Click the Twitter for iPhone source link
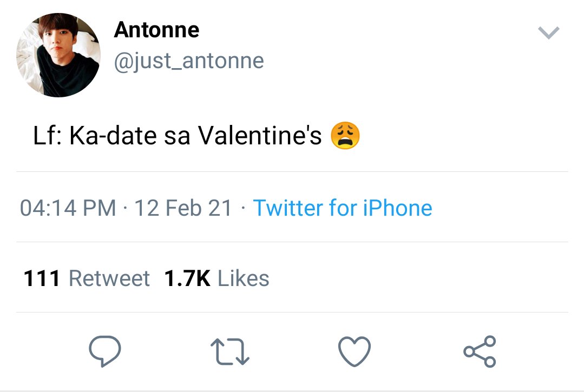Image resolution: width=584 pixels, height=392 pixels. (x=343, y=208)
